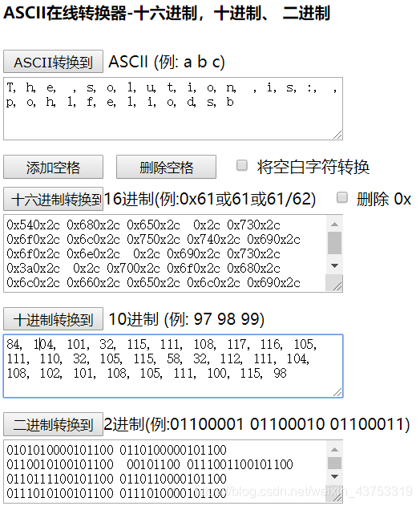Click the binary box scrollbar thumb

334,463
